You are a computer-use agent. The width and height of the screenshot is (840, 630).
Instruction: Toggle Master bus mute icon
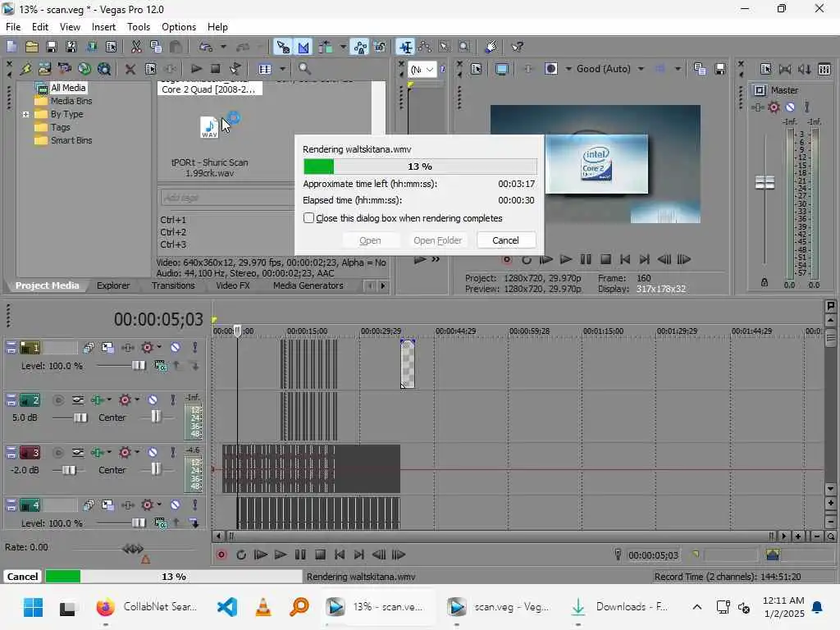click(790, 107)
